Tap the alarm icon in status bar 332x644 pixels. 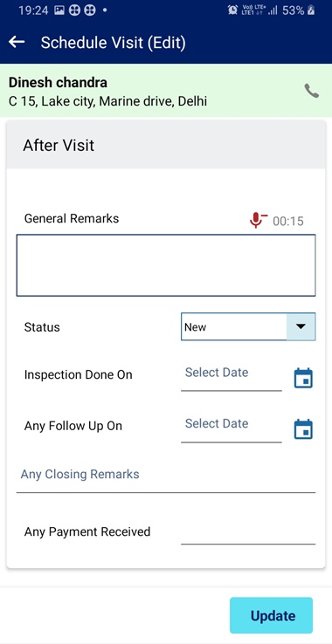[x=232, y=10]
